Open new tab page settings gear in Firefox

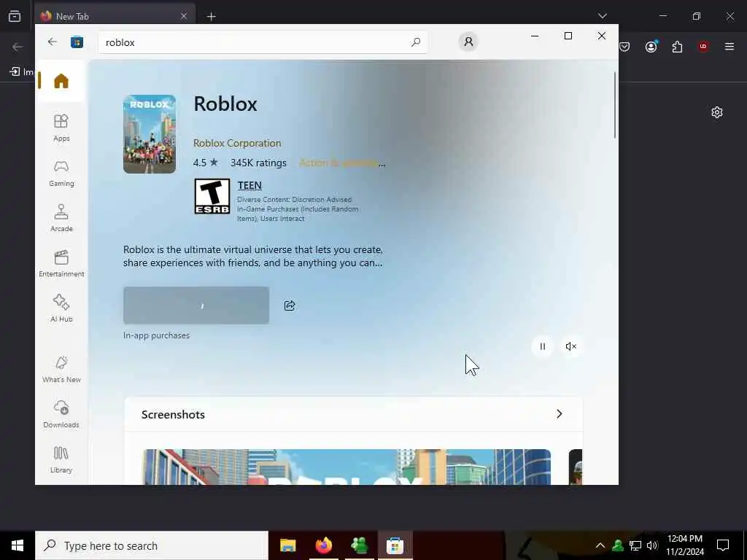pyautogui.click(x=717, y=112)
